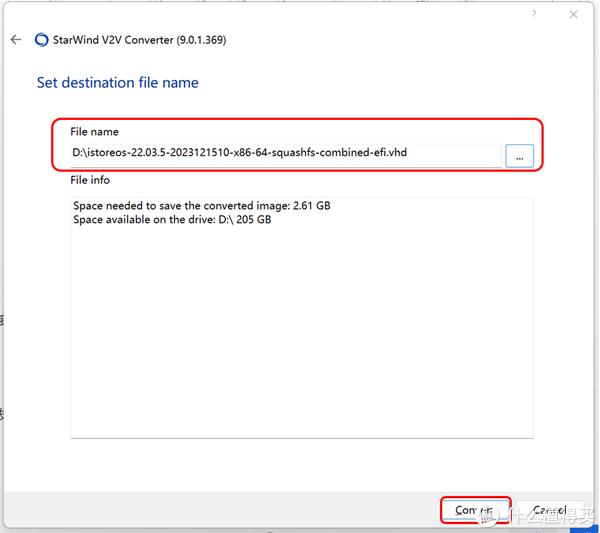This screenshot has height=533, width=600.
Task: Close the converter dialog window
Action: 573,15
